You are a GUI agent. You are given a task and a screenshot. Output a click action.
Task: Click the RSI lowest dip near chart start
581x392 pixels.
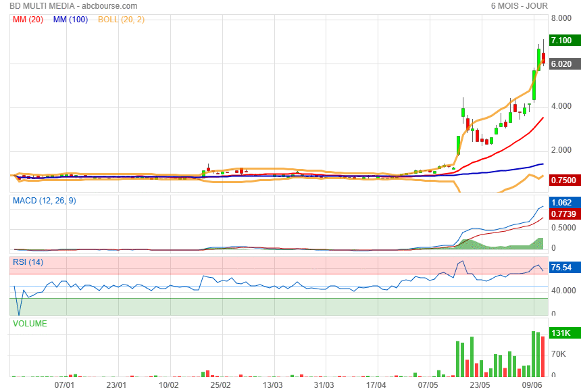click(19, 314)
